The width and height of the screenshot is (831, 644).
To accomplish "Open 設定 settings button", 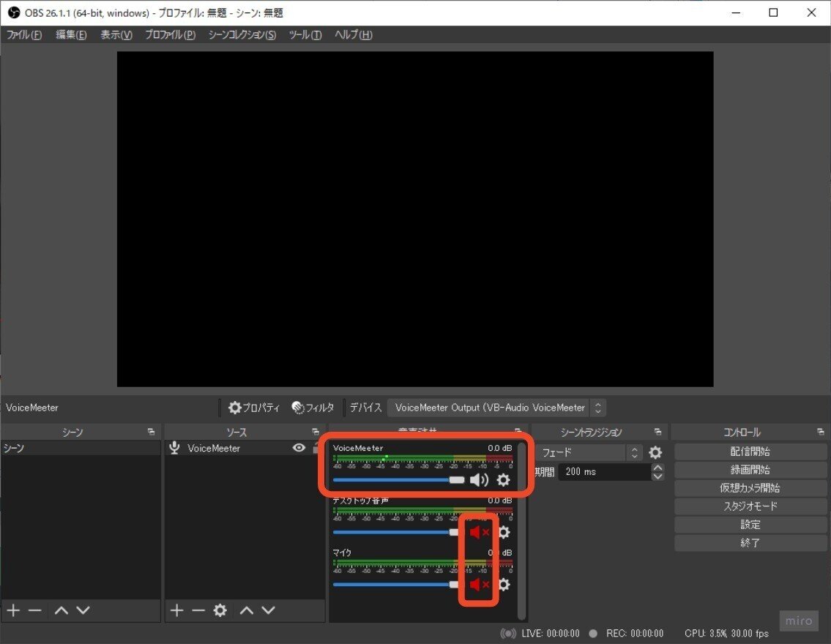I will coord(750,525).
